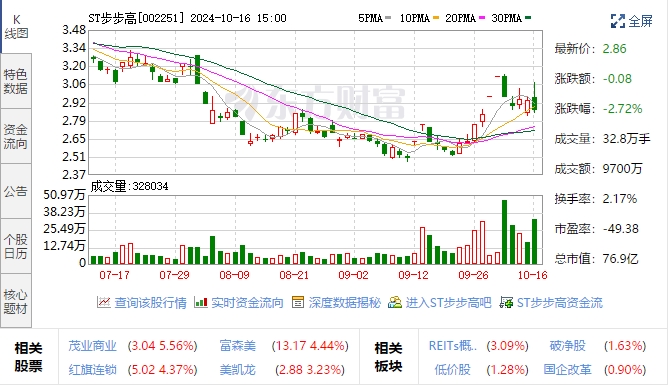Click 红旗连锁 quote (5.02 4.37%)
Viewport: 668px width, 385px height.
coord(162,369)
